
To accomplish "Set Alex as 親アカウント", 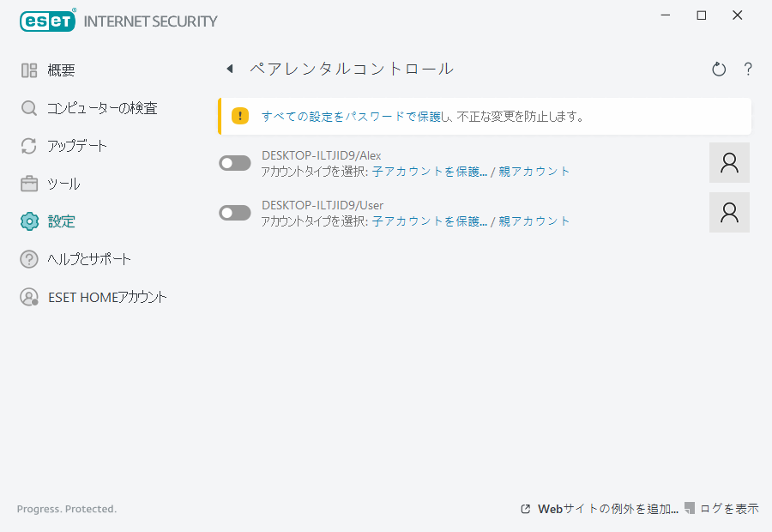I will 536,171.
